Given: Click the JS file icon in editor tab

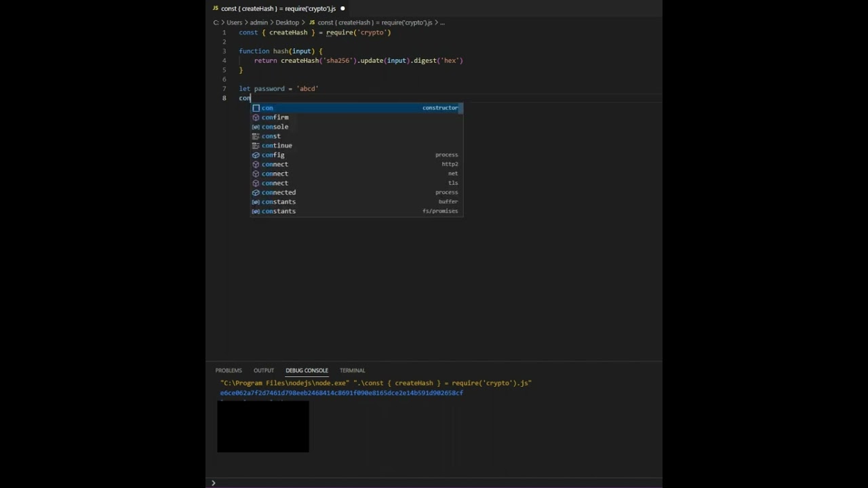Looking at the screenshot, I should pos(216,9).
